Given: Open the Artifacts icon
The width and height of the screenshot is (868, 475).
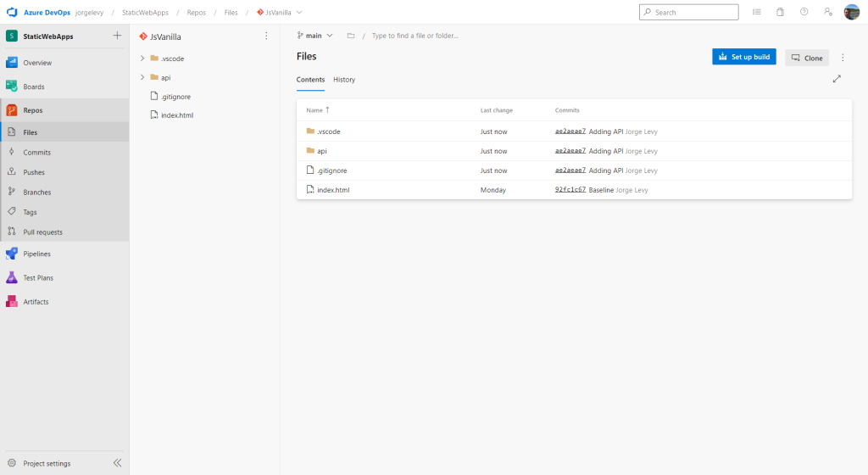Looking at the screenshot, I should (12, 301).
